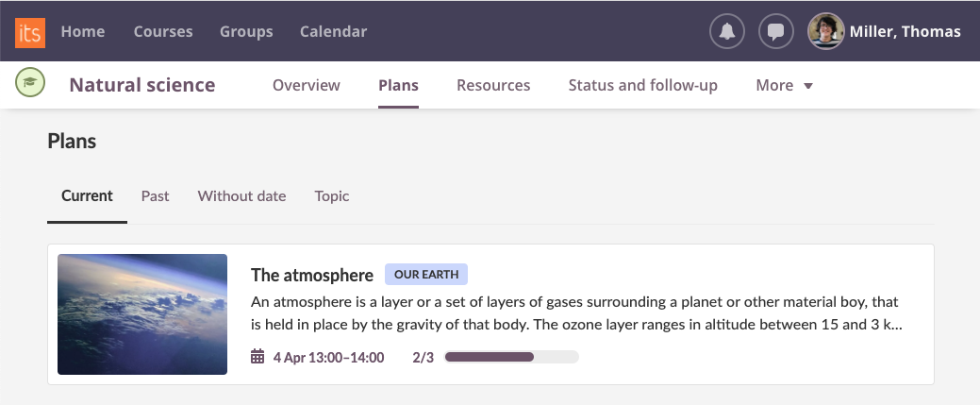Open Calendar from the top bar
The image size is (980, 405).
click(333, 31)
